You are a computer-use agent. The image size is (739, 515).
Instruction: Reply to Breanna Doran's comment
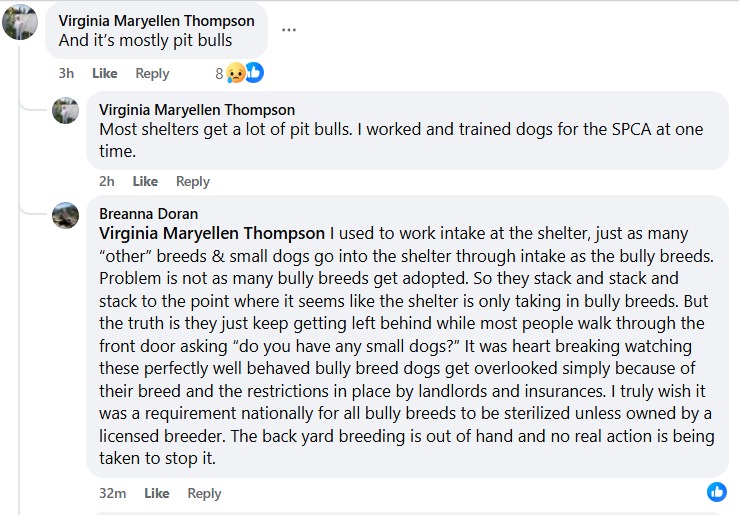pyautogui.click(x=204, y=493)
